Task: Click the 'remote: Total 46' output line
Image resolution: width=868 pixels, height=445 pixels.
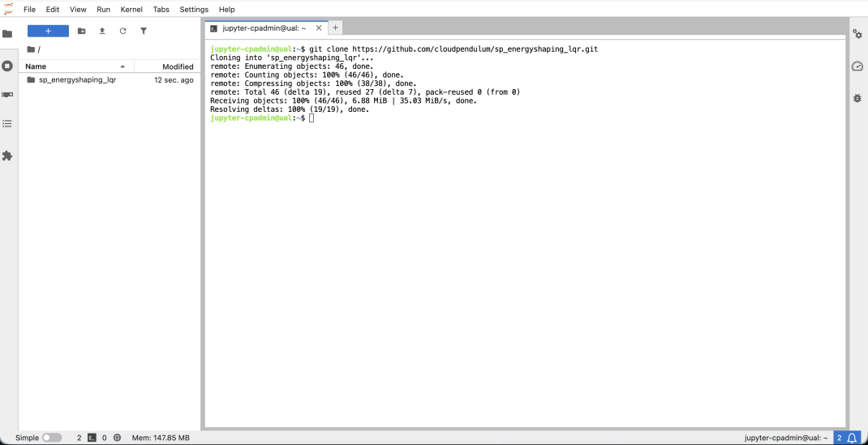Action: coord(365,92)
